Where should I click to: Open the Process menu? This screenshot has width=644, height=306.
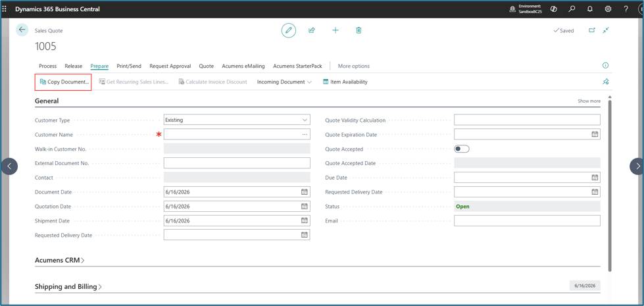tap(47, 66)
